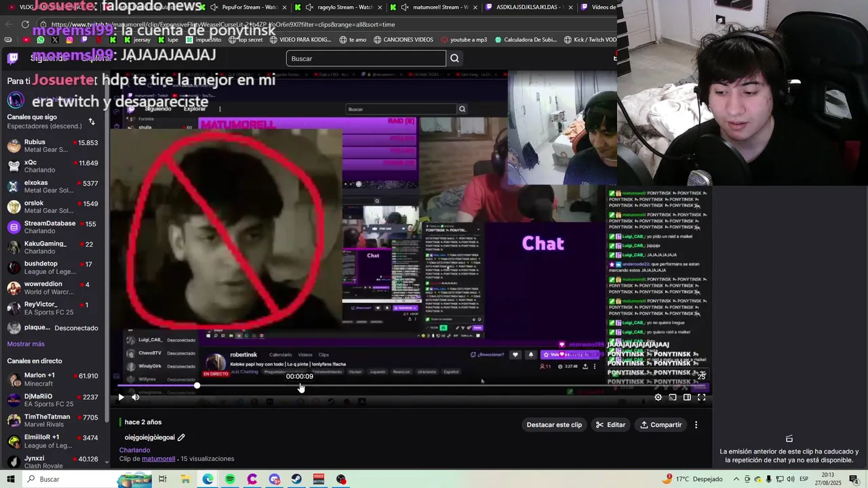
Task: Open the elxokas Metal Gear channel
Action: [x=53, y=186]
